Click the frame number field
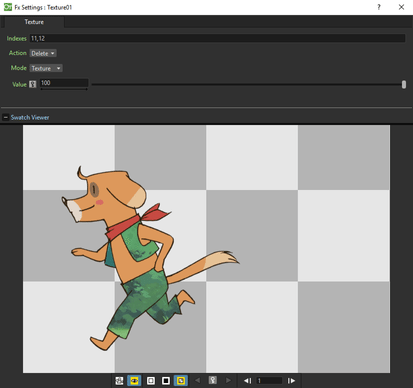This screenshot has width=413, height=388. [x=269, y=381]
